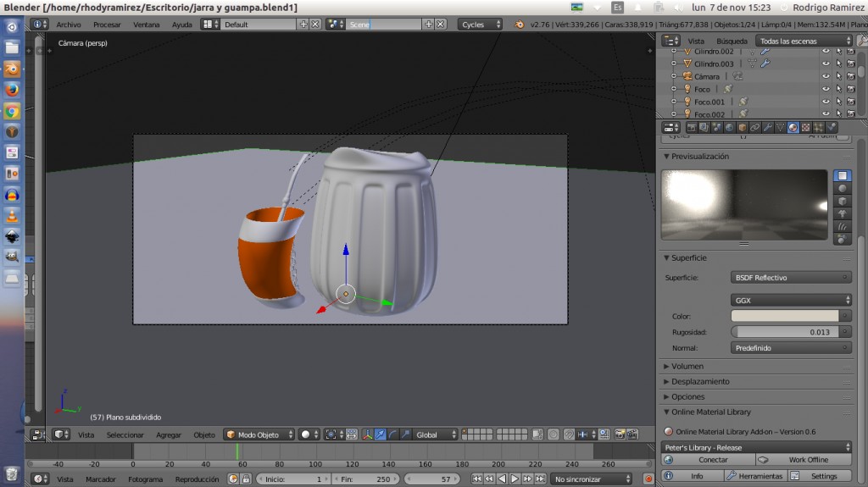
Task: Open the Modifiers wrench properties tab
Action: 767,128
